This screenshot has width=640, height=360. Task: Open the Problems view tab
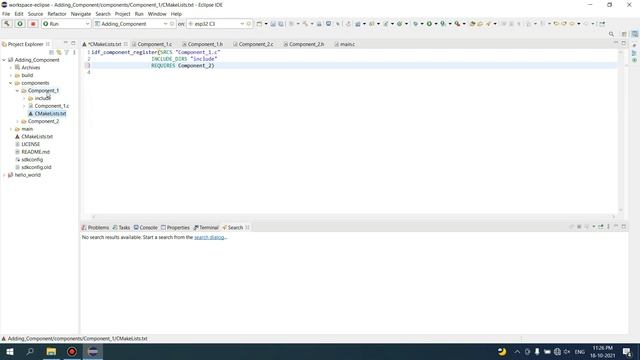click(95, 227)
